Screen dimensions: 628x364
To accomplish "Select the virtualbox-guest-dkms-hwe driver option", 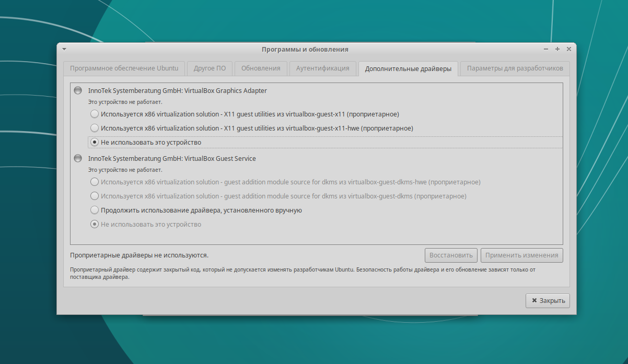I will (x=286, y=182).
